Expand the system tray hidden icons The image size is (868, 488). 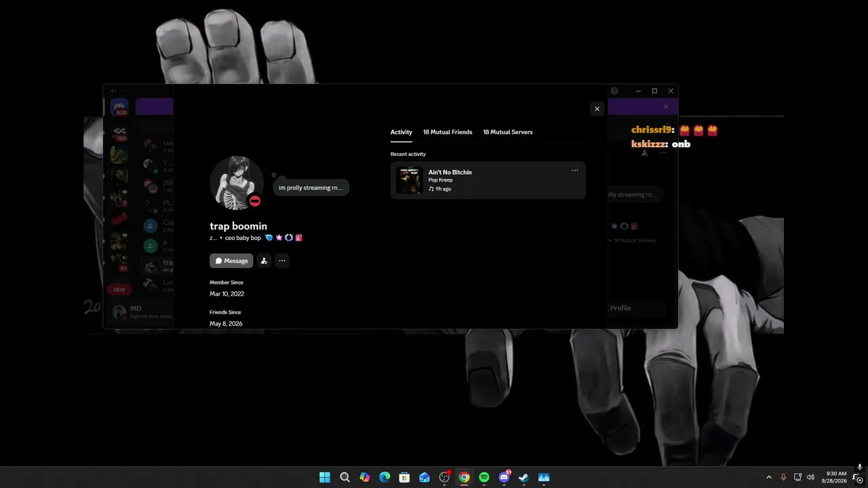tap(769, 477)
